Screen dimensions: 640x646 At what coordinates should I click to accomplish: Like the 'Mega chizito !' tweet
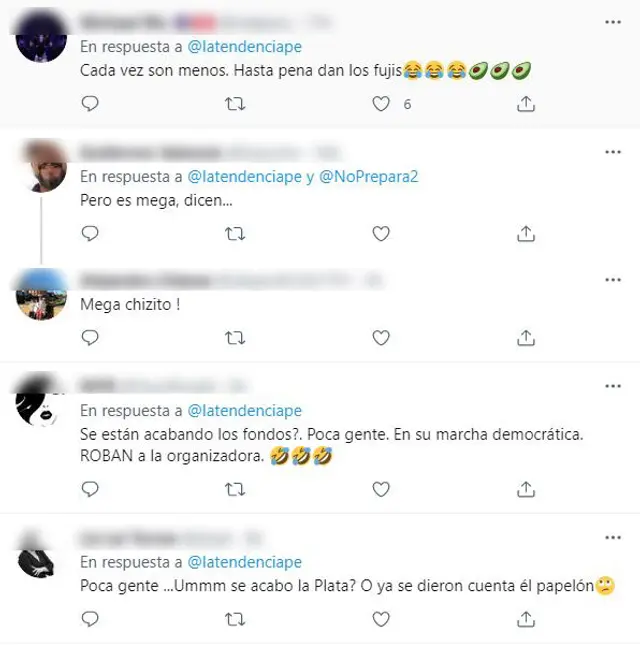pyautogui.click(x=381, y=338)
